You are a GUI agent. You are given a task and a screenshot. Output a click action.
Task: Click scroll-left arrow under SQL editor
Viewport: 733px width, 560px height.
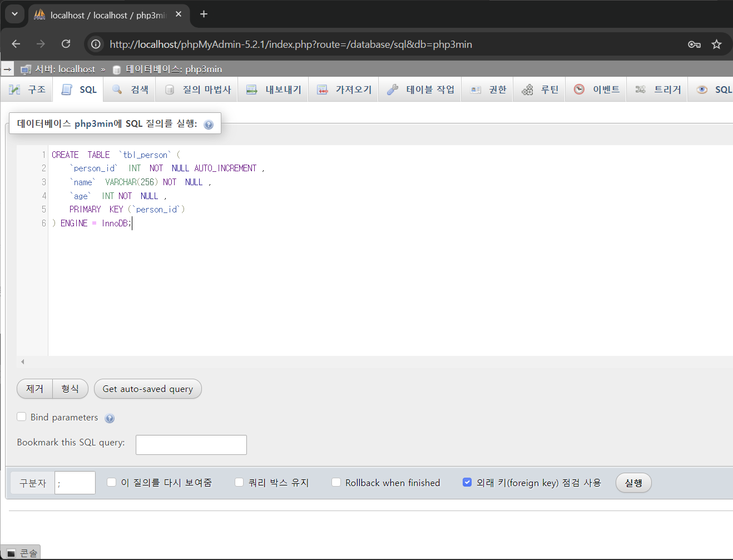22,362
